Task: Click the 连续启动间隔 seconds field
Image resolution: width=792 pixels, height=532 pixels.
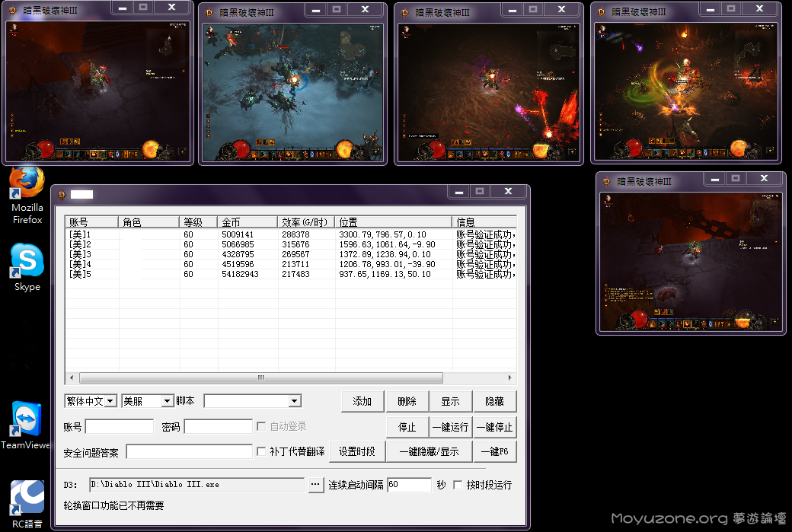Action: (409, 485)
